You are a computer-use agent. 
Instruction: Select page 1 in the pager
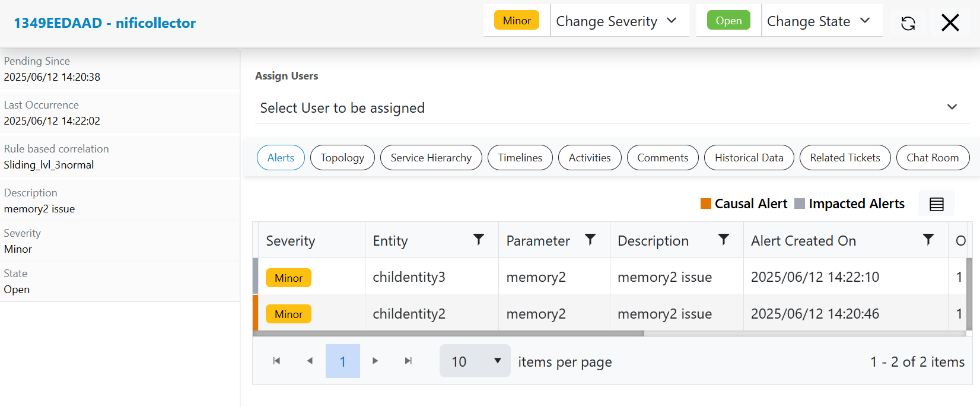(x=343, y=361)
